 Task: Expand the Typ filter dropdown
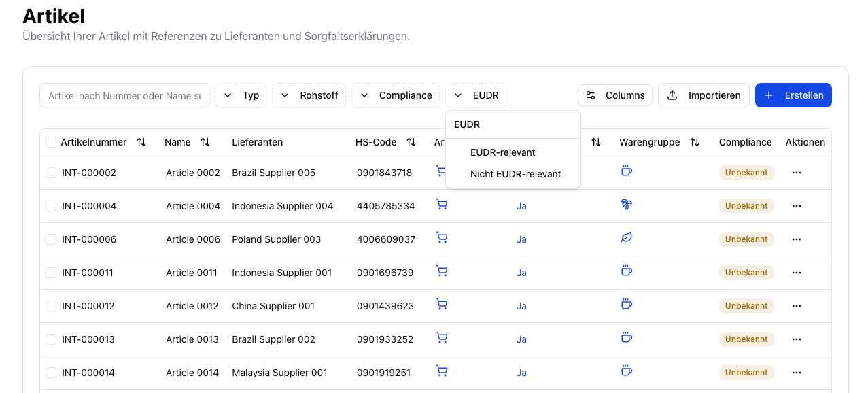pos(241,95)
